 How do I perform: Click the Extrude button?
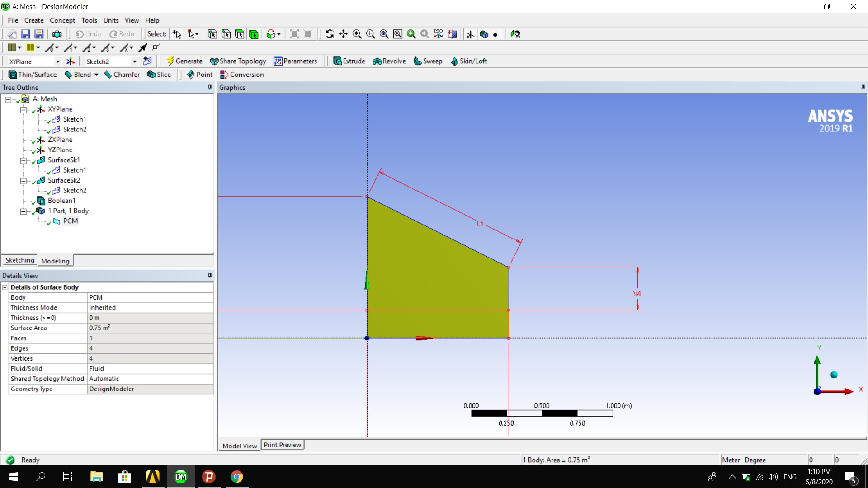349,61
